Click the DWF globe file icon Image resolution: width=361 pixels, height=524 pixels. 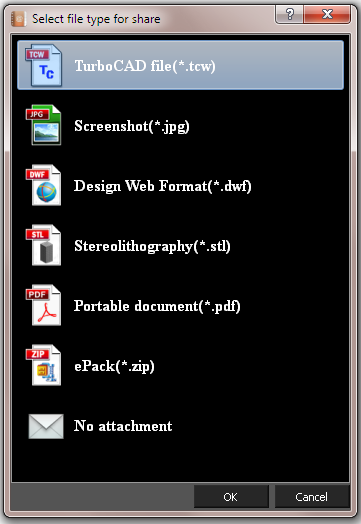tap(43, 185)
